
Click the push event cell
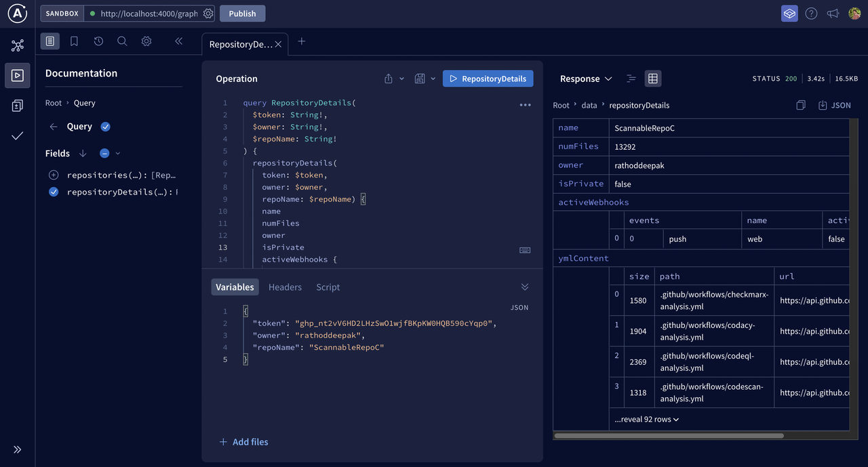pos(702,239)
